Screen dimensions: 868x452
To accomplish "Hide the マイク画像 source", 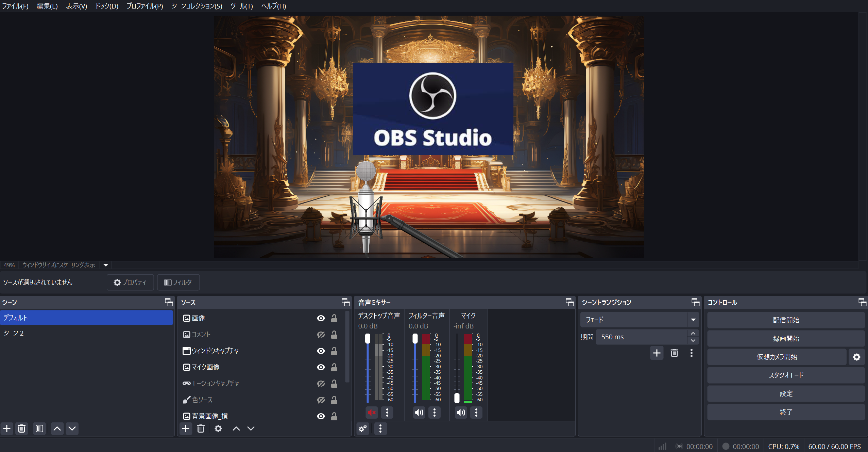I will [x=321, y=367].
